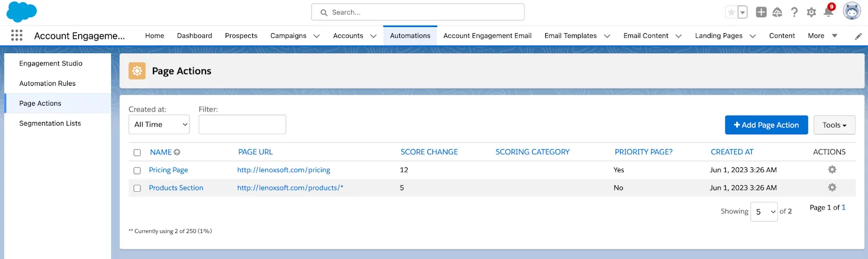Open the Tools dropdown button
868x259 pixels.
click(834, 125)
